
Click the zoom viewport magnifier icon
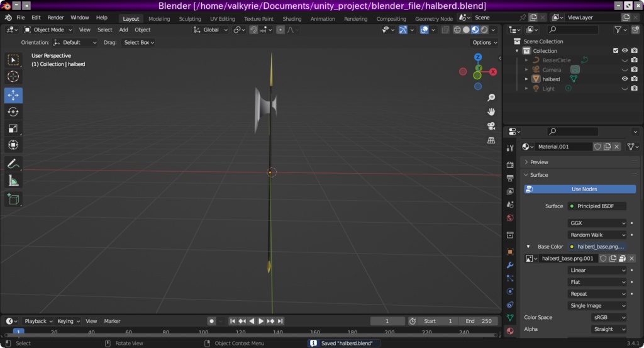(491, 98)
